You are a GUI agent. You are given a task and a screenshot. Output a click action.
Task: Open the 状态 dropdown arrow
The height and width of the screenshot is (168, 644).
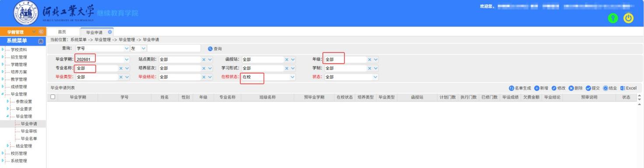pyautogui.click(x=375, y=77)
